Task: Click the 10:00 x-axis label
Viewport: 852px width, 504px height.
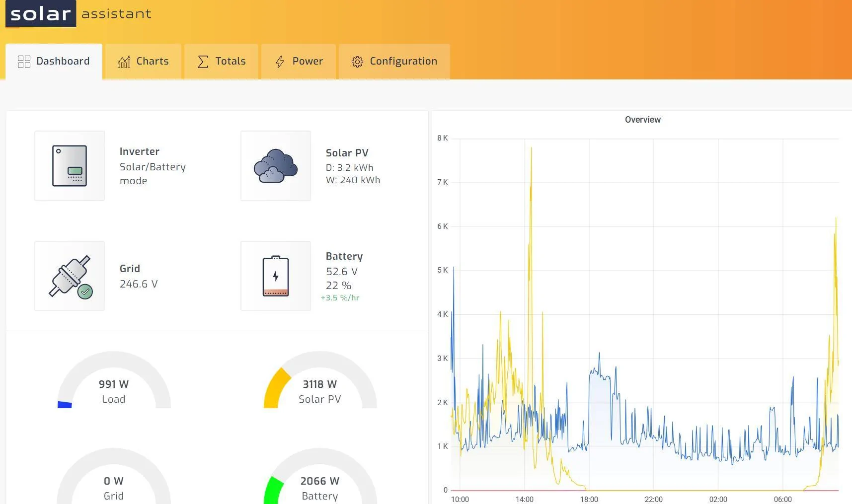Action: tap(460, 500)
